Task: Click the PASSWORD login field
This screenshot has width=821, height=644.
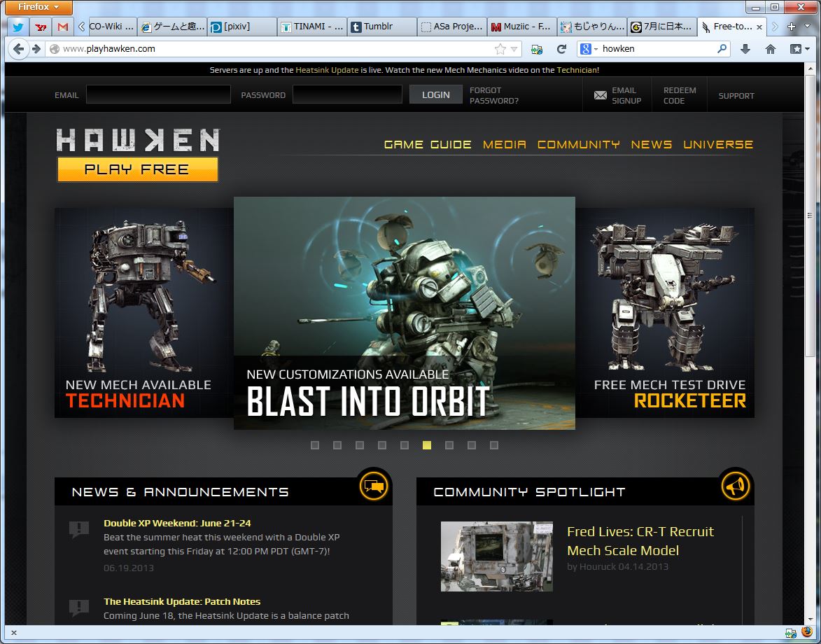Action: pyautogui.click(x=347, y=94)
